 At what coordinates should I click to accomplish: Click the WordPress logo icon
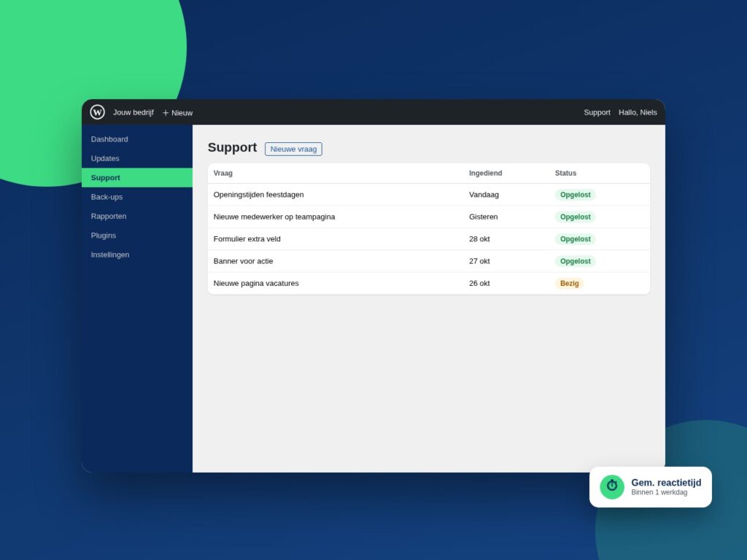coord(97,112)
